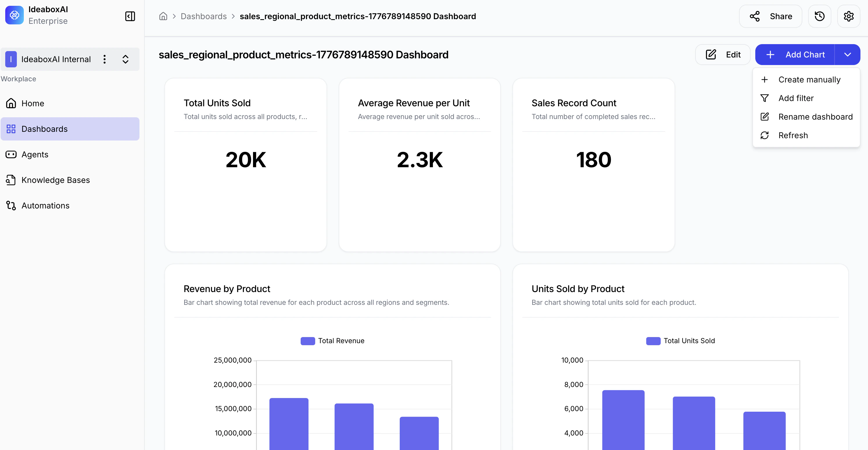The height and width of the screenshot is (450, 868).
Task: Open Automations in sidebar
Action: click(70, 206)
